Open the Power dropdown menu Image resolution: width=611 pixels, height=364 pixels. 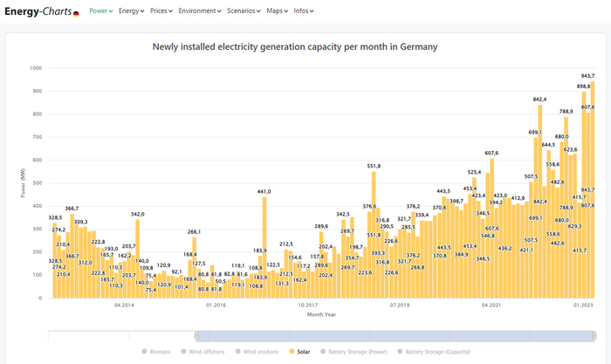coord(101,11)
